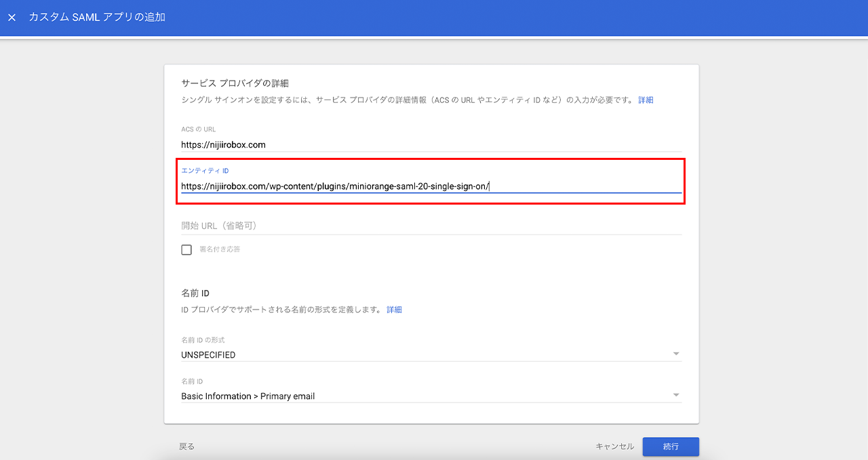868x460 pixels.
Task: Open 詳細 link for service provider details
Action: (646, 100)
